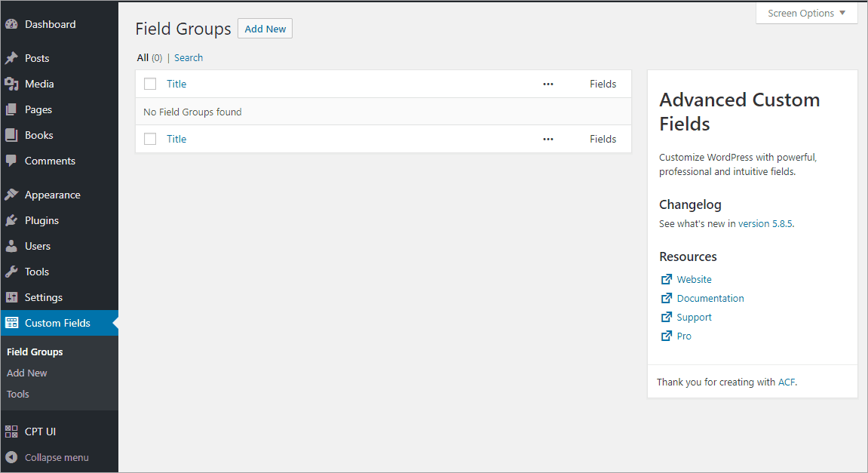868x473 pixels.
Task: Open the top row ellipsis options menu
Action: [x=547, y=84]
